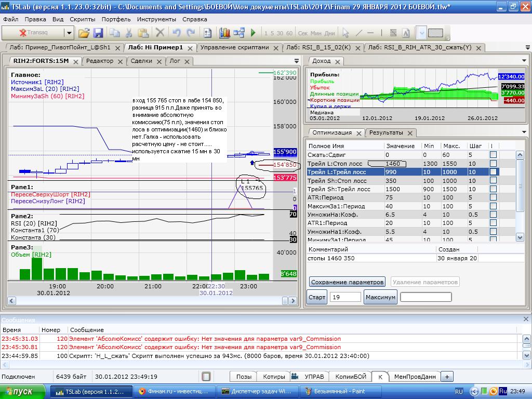Image resolution: width=532 pixels, height=399 pixels.
Task: Enable checkbox for Трейл L:Стоп лосс
Action: pos(493,164)
